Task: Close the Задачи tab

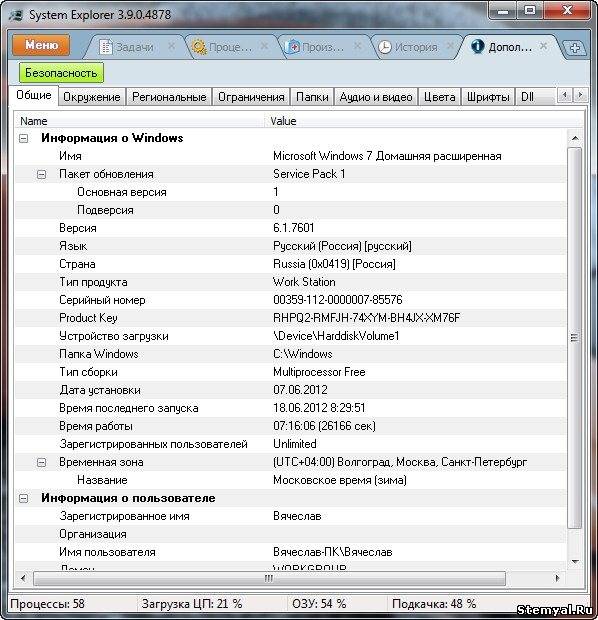Action: tap(171, 46)
